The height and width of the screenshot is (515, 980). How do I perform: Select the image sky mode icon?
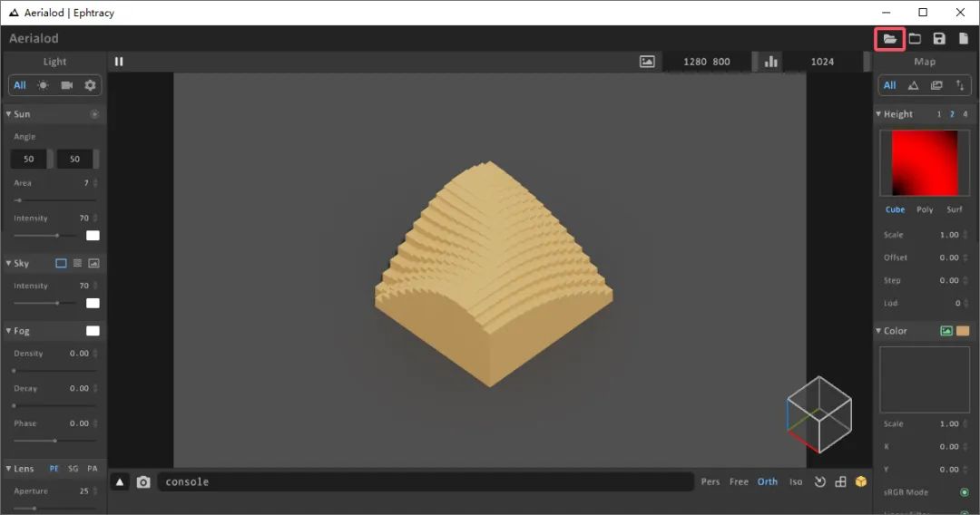[93, 264]
